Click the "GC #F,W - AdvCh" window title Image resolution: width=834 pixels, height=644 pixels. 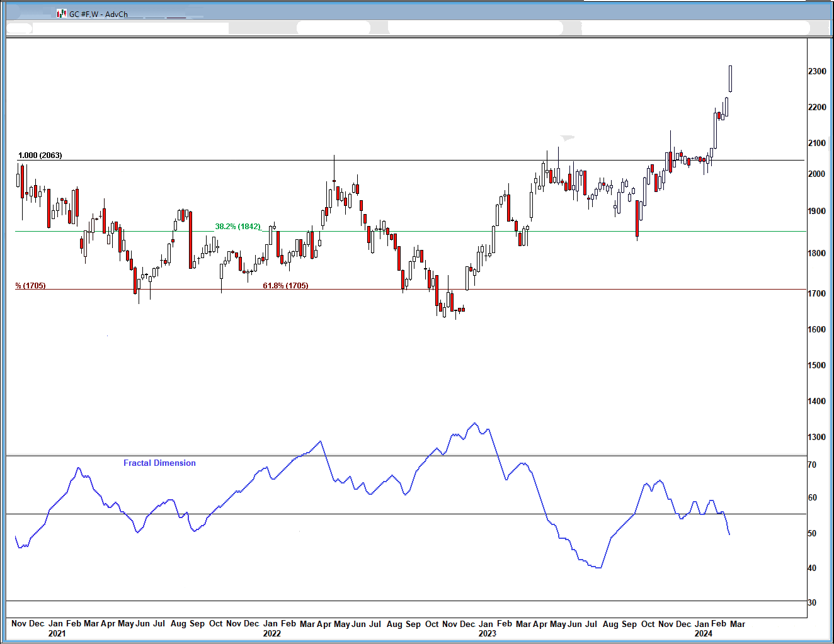click(x=98, y=14)
